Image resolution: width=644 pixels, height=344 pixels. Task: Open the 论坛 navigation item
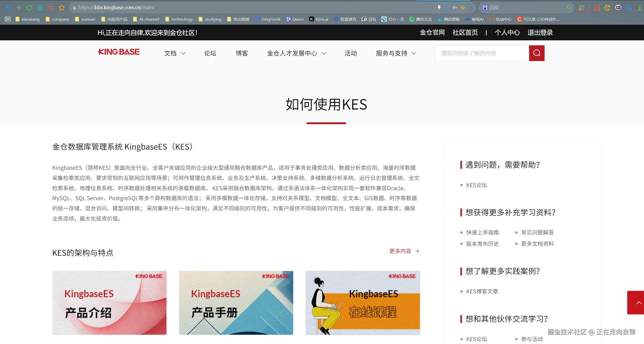[210, 53]
